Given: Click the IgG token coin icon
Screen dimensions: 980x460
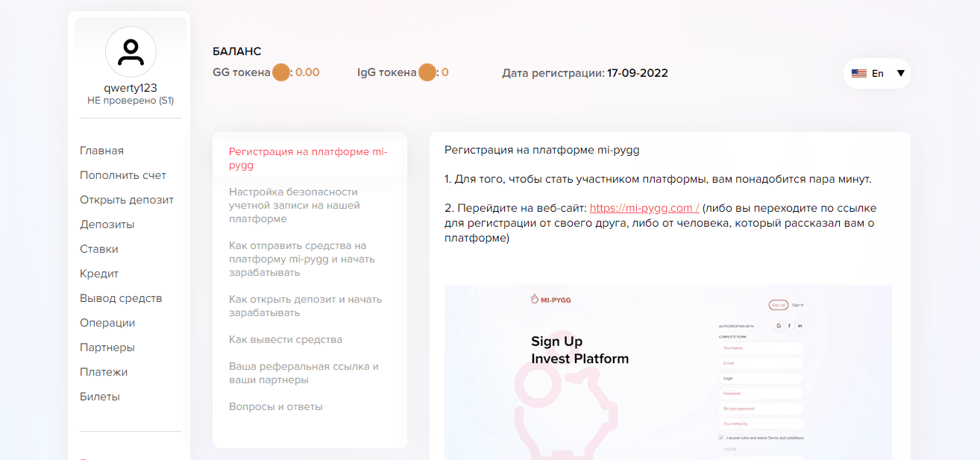Looking at the screenshot, I should click(427, 73).
